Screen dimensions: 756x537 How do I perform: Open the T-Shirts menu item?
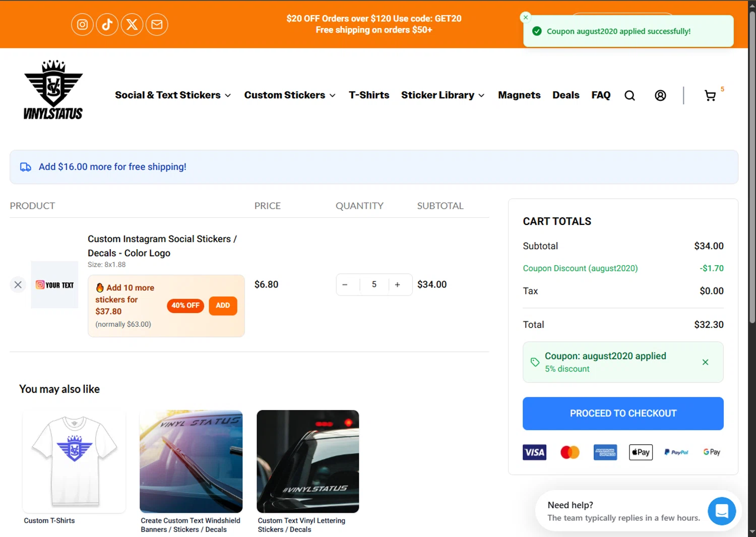(369, 95)
